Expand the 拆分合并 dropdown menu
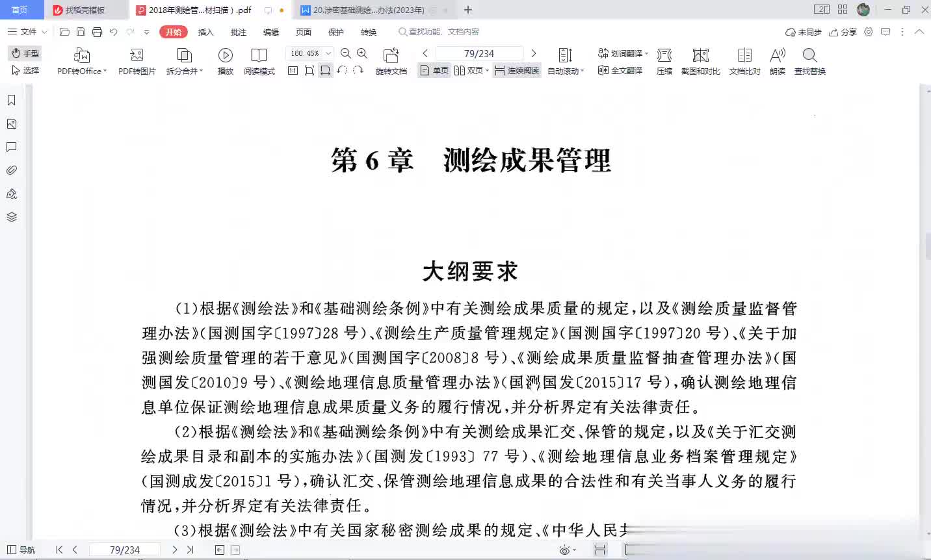 tap(201, 71)
